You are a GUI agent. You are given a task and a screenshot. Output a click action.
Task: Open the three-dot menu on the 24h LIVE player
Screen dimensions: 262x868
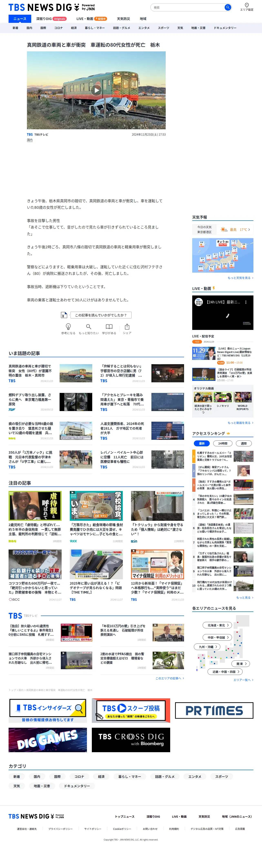pos(246,302)
